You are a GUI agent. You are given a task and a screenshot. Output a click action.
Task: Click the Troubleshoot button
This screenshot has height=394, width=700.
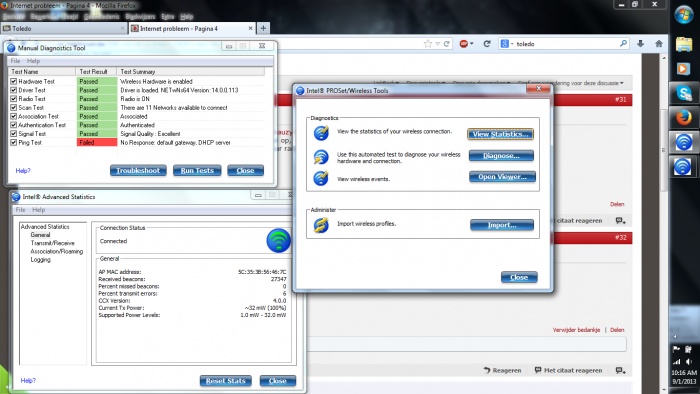(138, 170)
